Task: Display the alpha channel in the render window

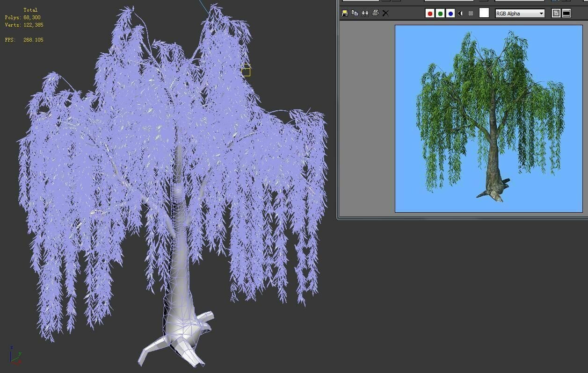Action: tap(460, 13)
